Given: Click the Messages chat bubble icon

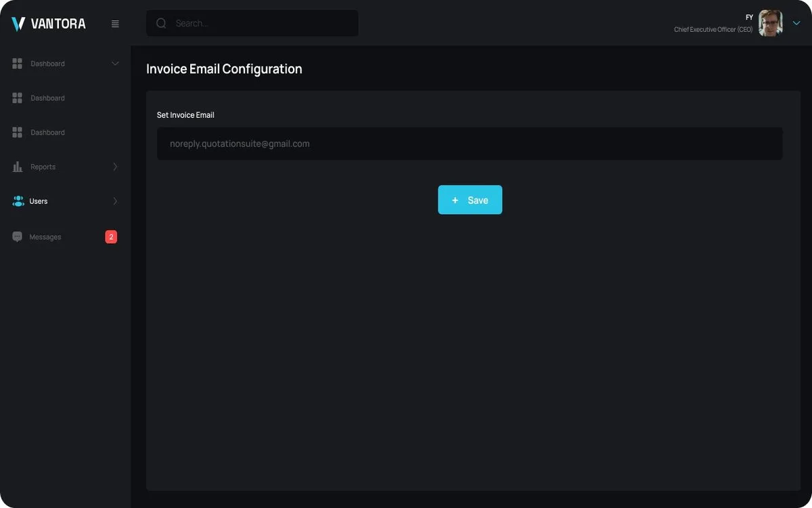Looking at the screenshot, I should tap(18, 237).
